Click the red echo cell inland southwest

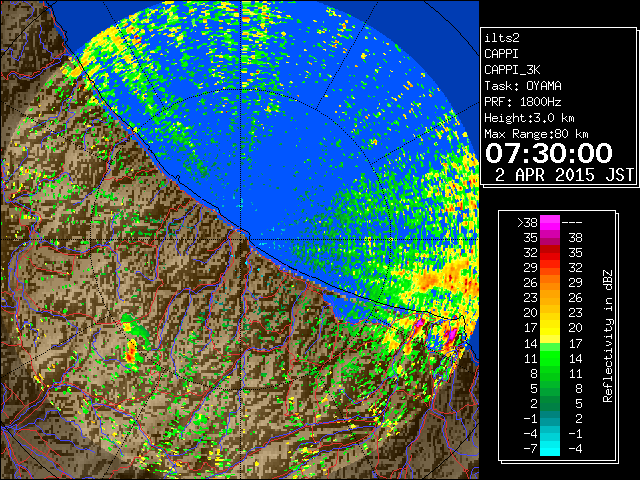point(131,353)
